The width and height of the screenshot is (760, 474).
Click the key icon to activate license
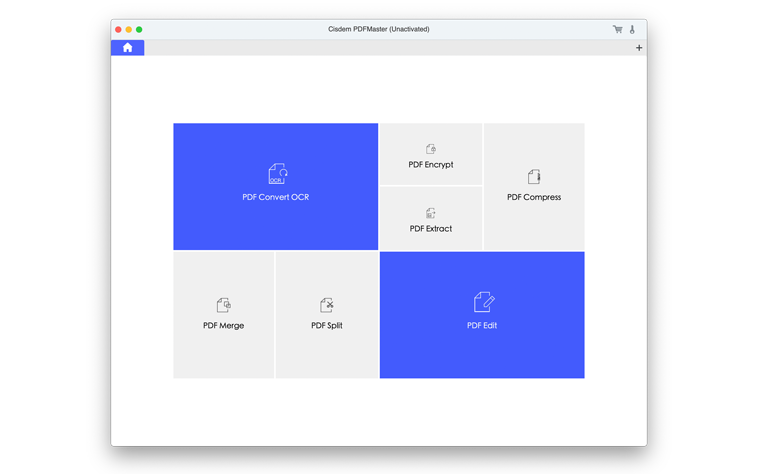(x=633, y=29)
